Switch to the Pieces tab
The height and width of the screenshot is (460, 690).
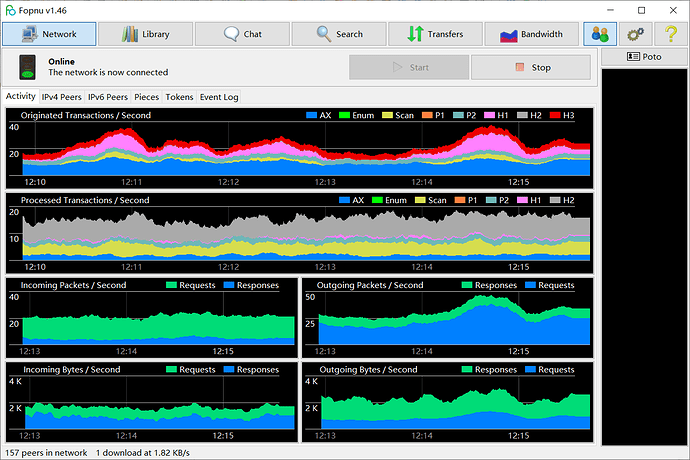coord(147,97)
